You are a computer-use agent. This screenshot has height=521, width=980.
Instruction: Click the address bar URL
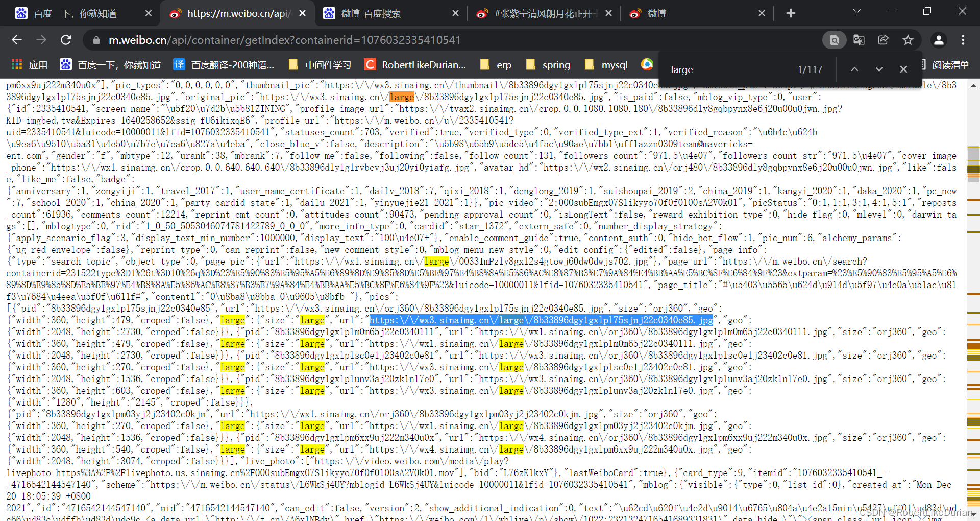pyautogui.click(x=284, y=40)
